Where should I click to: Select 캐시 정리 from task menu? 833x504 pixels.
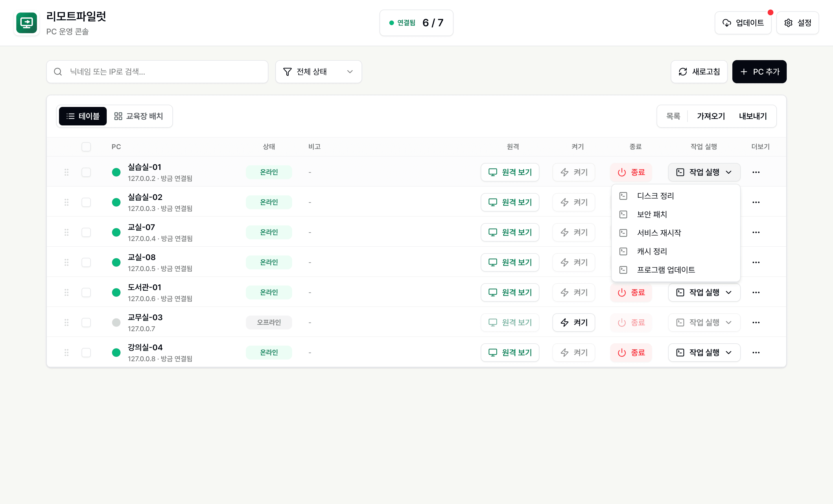(x=676, y=252)
